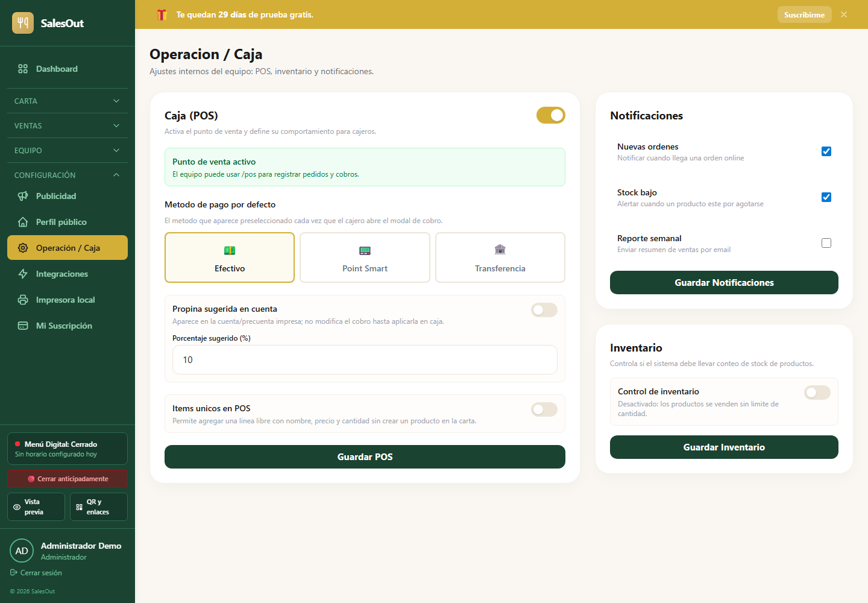Image resolution: width=868 pixels, height=603 pixels.
Task: Expand the EQUIPO section chevron
Action: click(116, 150)
